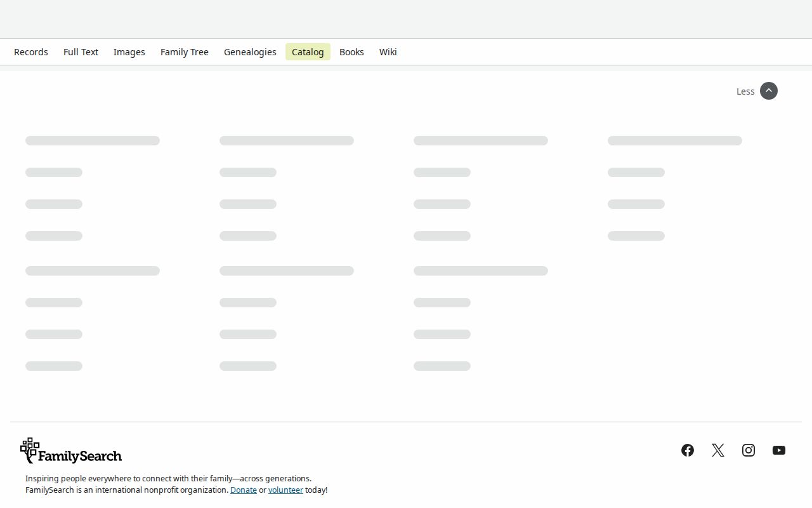The image size is (812, 508).
Task: Open the Genealogies tab
Action: pos(250,52)
